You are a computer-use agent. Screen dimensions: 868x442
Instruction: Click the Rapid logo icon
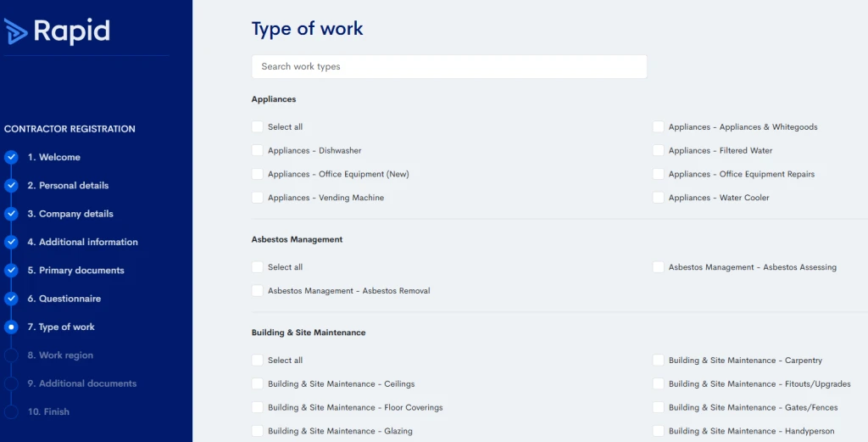click(x=15, y=31)
